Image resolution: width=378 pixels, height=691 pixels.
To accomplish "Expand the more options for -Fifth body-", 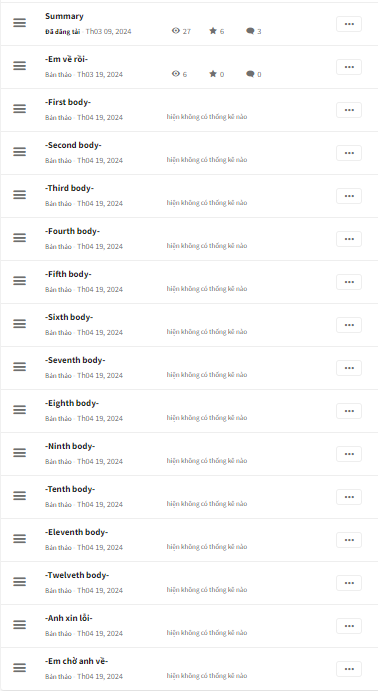I will click(x=349, y=282).
